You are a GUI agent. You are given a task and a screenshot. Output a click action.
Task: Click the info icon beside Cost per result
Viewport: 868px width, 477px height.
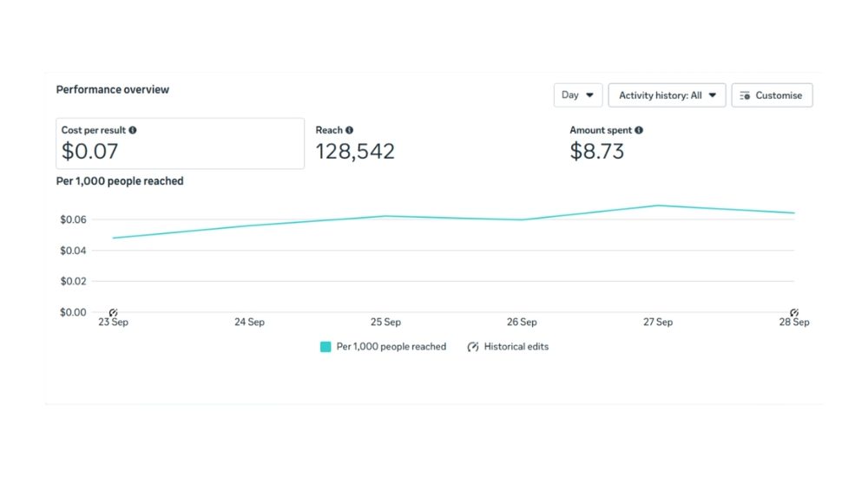133,130
